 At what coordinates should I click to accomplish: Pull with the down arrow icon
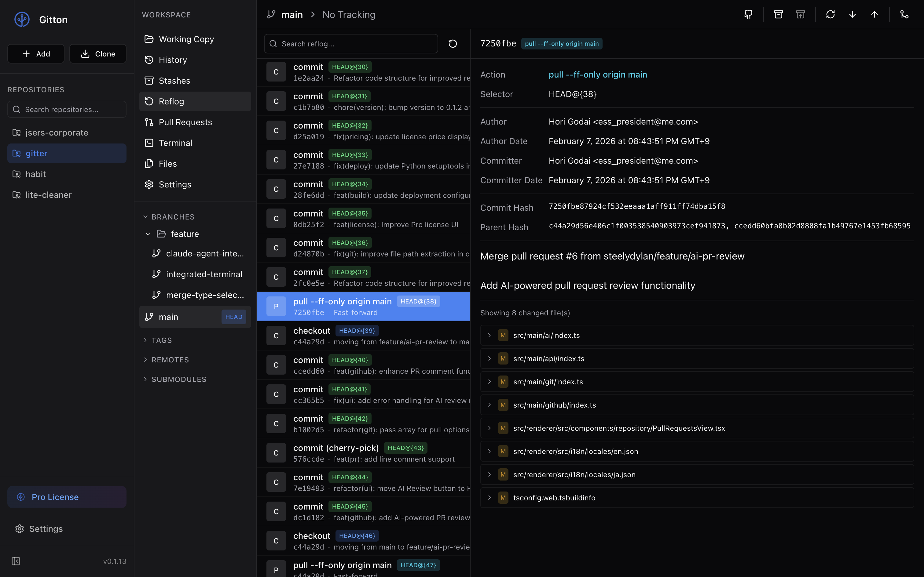852,15
